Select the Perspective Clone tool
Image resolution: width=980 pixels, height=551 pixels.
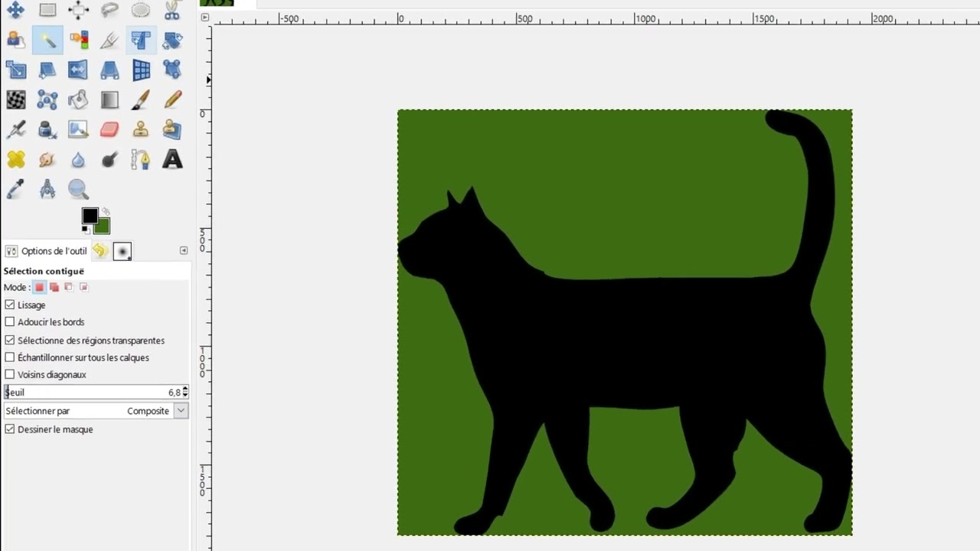point(172,129)
